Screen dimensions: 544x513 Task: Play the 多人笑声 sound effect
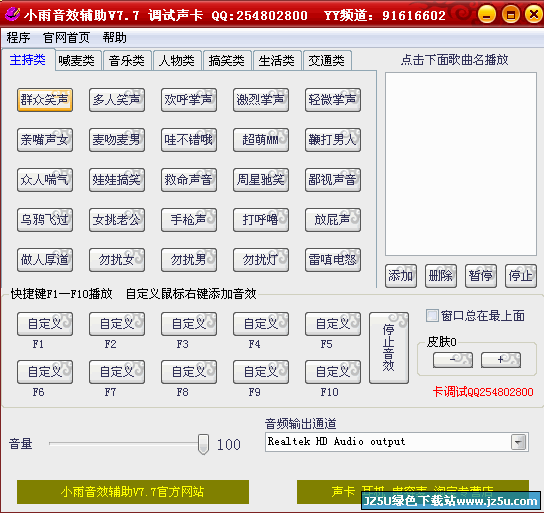[117, 100]
